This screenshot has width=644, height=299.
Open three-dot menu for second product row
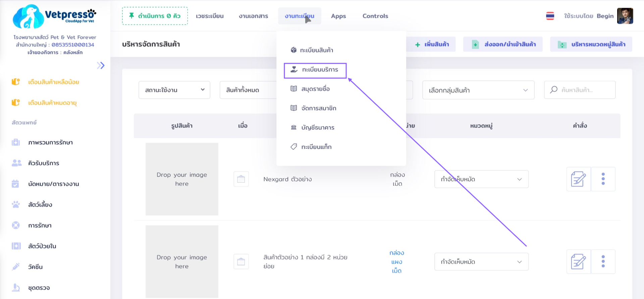click(x=603, y=261)
